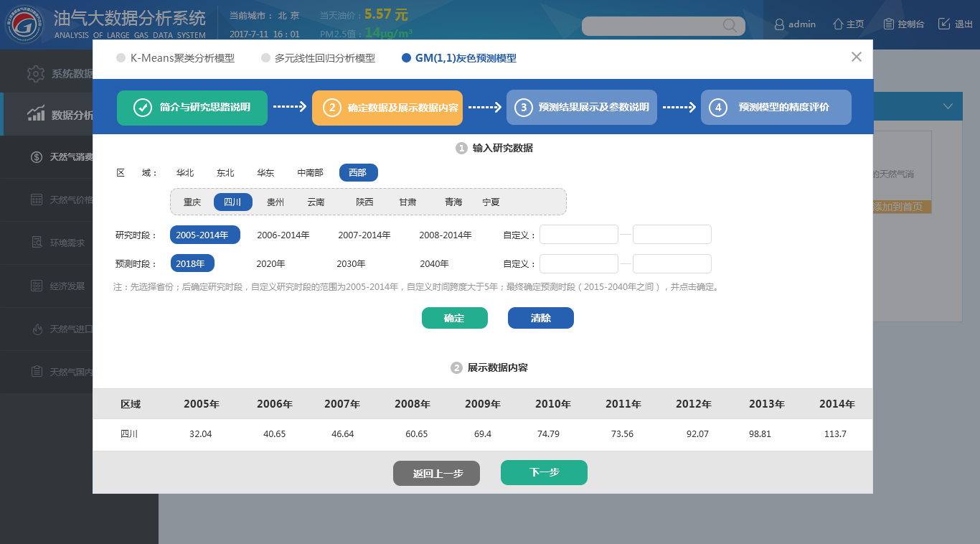This screenshot has width=980, height=544.
Task: Select region 中南部
Action: 310,173
